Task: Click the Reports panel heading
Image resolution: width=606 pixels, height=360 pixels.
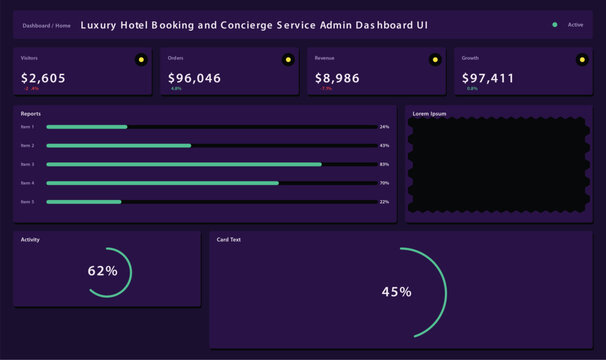Action: [31, 114]
